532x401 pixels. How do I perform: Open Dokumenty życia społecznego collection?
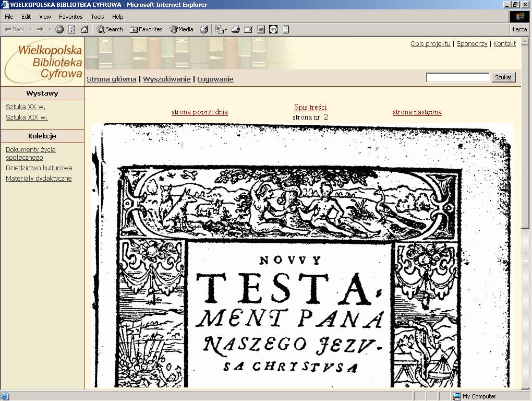tap(31, 154)
